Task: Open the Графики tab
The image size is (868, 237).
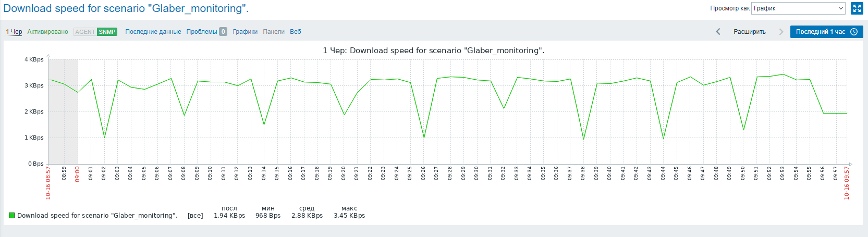Action: (x=245, y=32)
